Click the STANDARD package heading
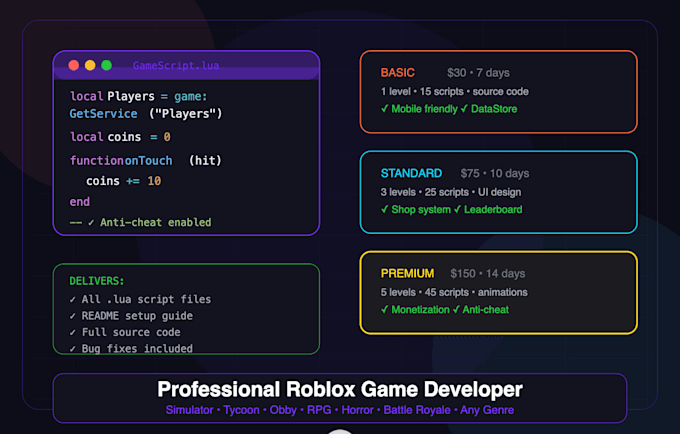The width and height of the screenshot is (680, 434). tap(411, 173)
